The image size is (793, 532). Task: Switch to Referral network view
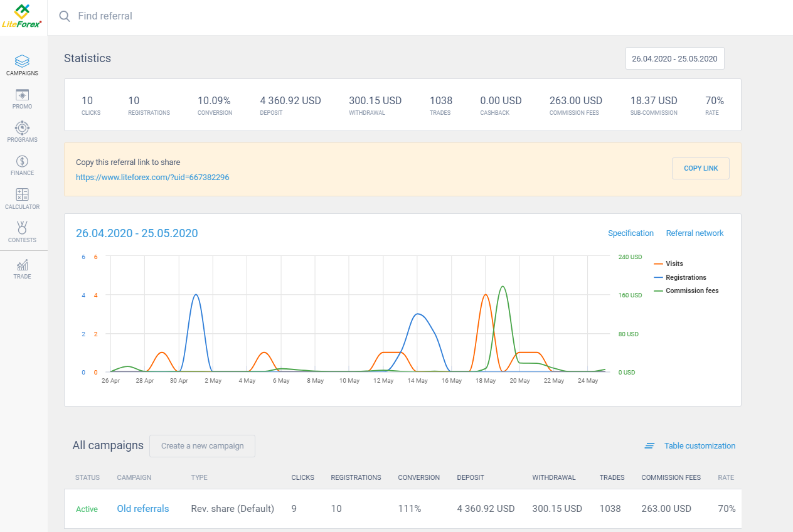pos(695,233)
